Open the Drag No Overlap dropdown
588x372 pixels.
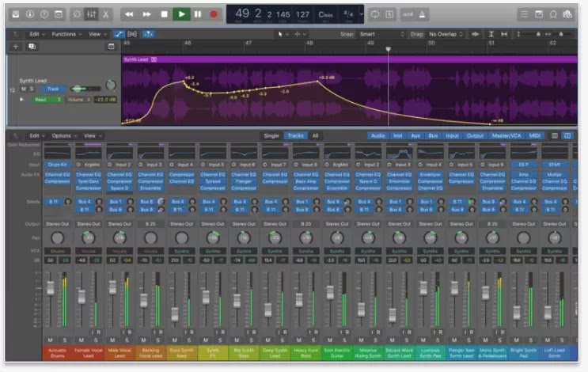coord(446,34)
